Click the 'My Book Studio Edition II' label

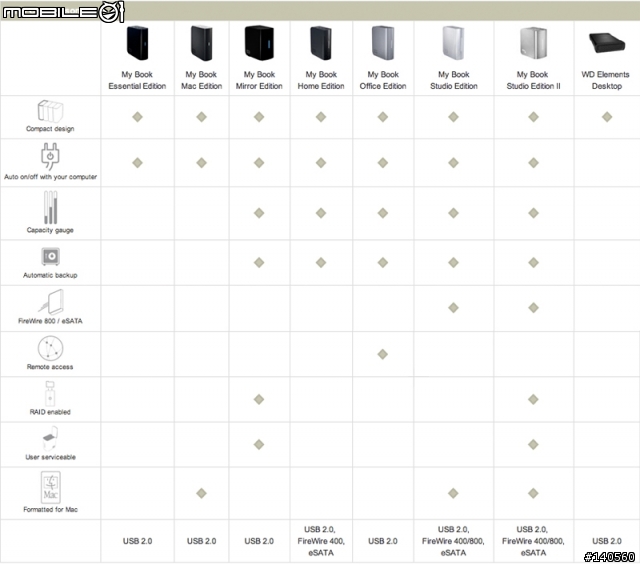533,80
